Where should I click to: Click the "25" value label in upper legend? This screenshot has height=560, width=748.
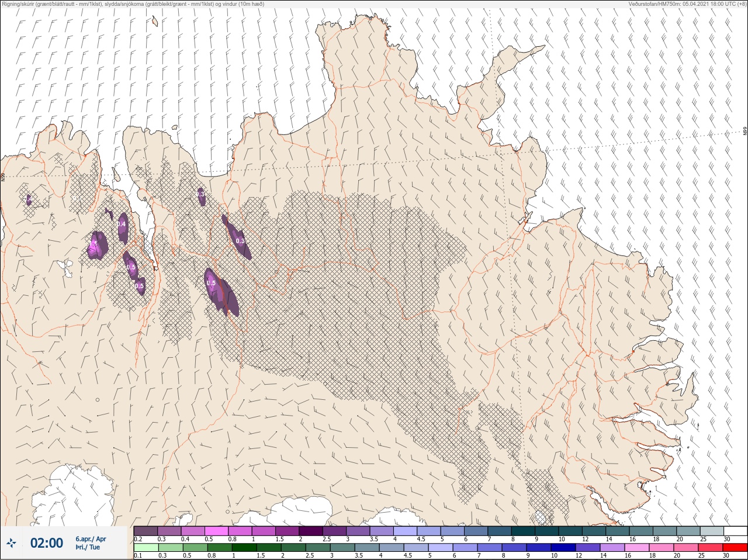(704, 539)
